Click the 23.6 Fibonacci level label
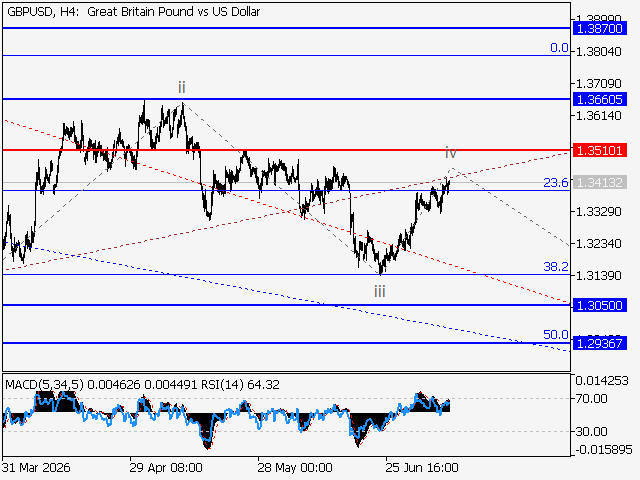The height and width of the screenshot is (480, 640). pyautogui.click(x=556, y=182)
